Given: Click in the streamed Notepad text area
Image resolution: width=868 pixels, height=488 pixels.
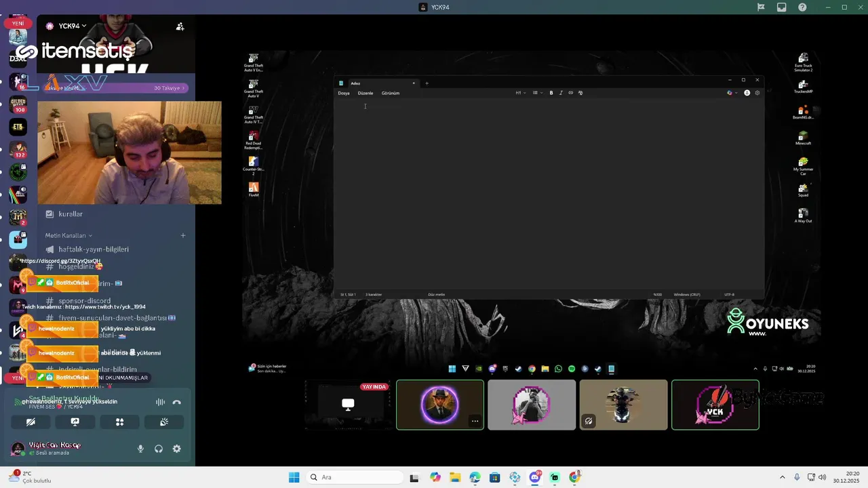Looking at the screenshot, I should pyautogui.click(x=549, y=195).
